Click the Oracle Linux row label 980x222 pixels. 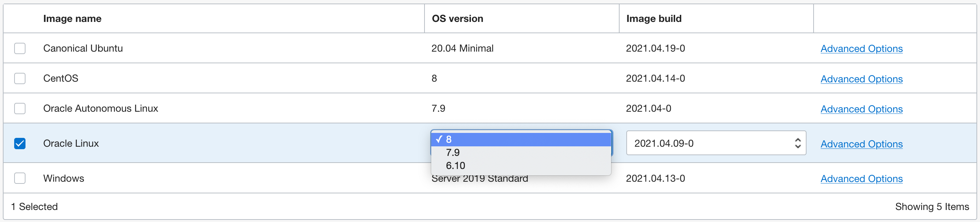(71, 143)
